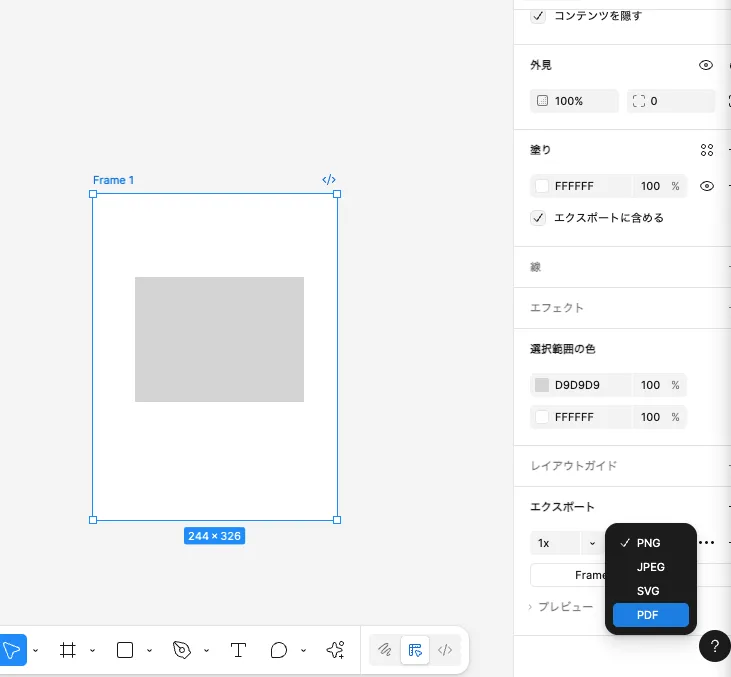Select the Frame tool
This screenshot has width=731, height=677.
68,650
